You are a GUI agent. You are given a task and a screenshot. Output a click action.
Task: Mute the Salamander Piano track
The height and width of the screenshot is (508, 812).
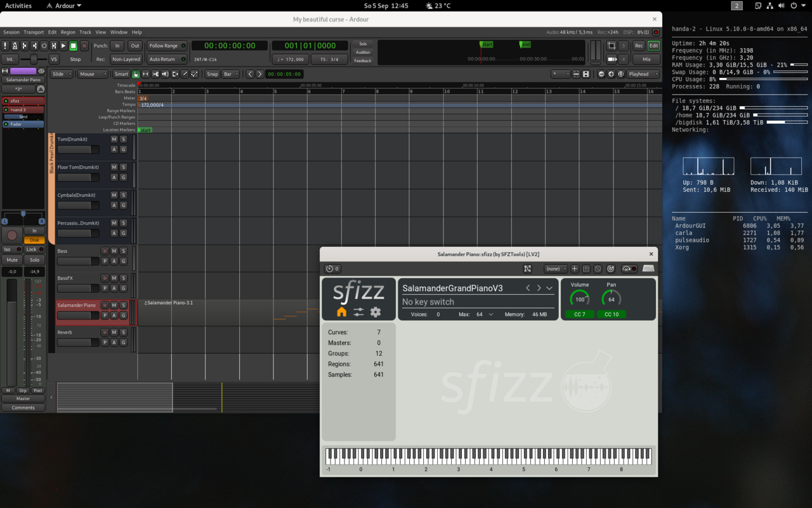[x=114, y=305]
